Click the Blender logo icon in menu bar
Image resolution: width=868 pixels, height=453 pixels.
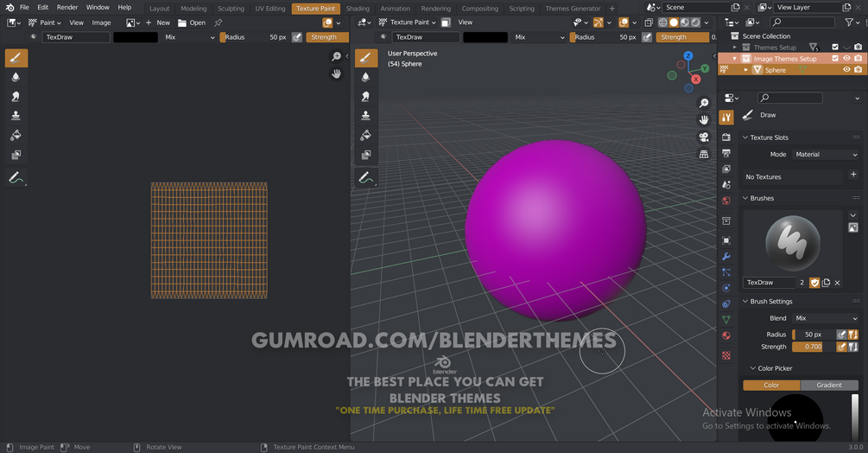[10, 7]
